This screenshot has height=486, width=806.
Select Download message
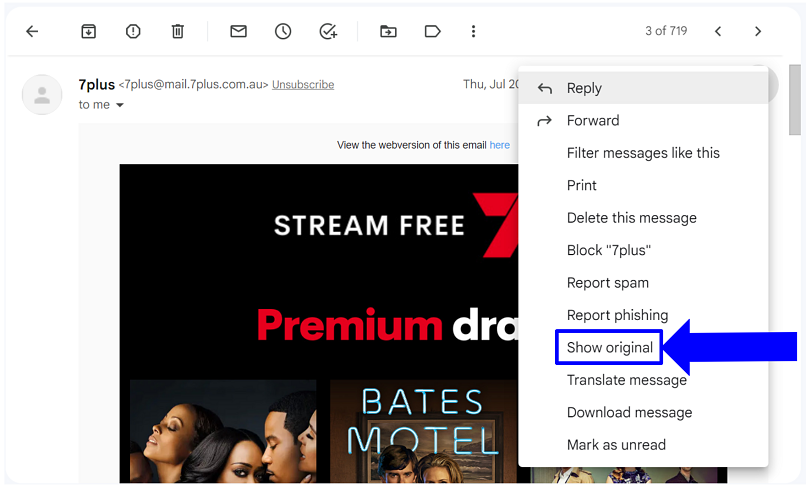click(x=644, y=412)
